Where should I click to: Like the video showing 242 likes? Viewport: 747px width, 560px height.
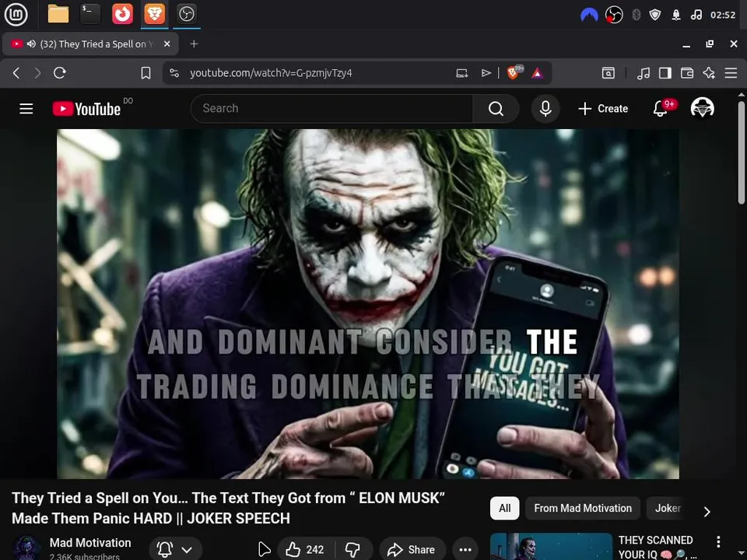click(x=305, y=550)
